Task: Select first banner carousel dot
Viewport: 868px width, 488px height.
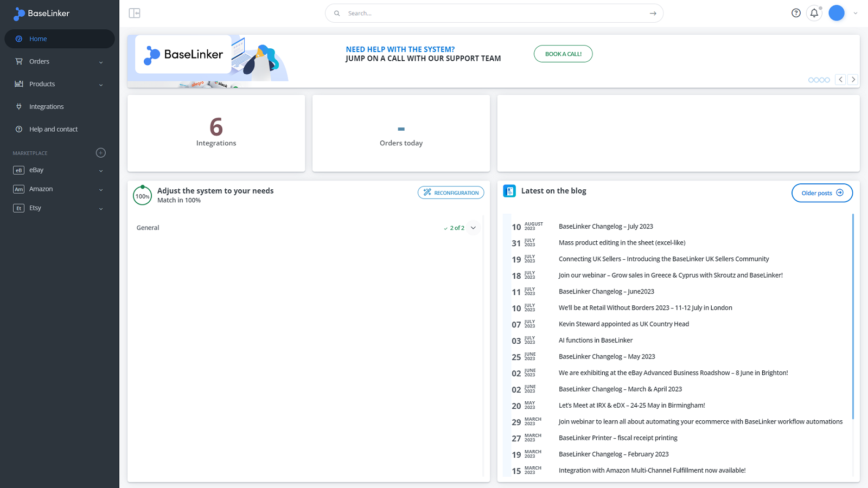Action: (811, 80)
